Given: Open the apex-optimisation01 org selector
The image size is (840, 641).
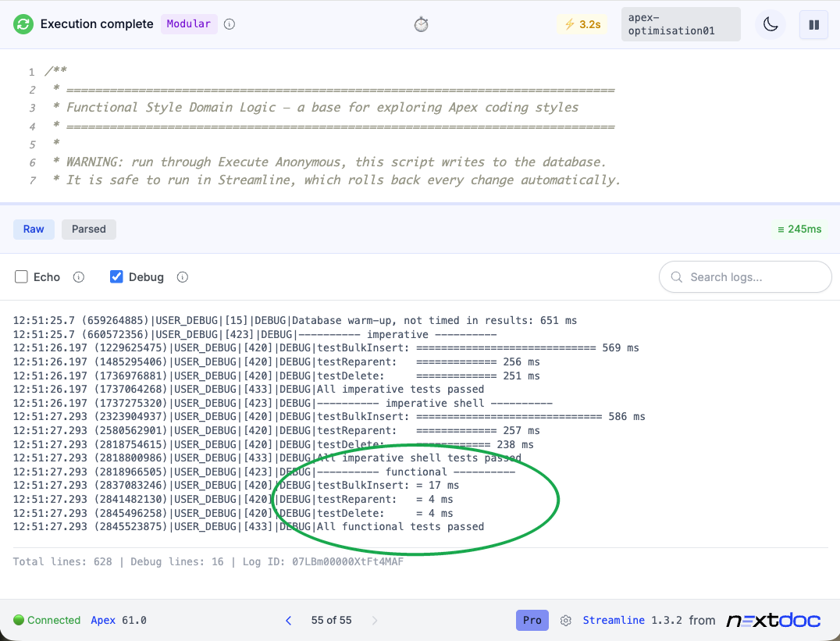Looking at the screenshot, I should (681, 24).
